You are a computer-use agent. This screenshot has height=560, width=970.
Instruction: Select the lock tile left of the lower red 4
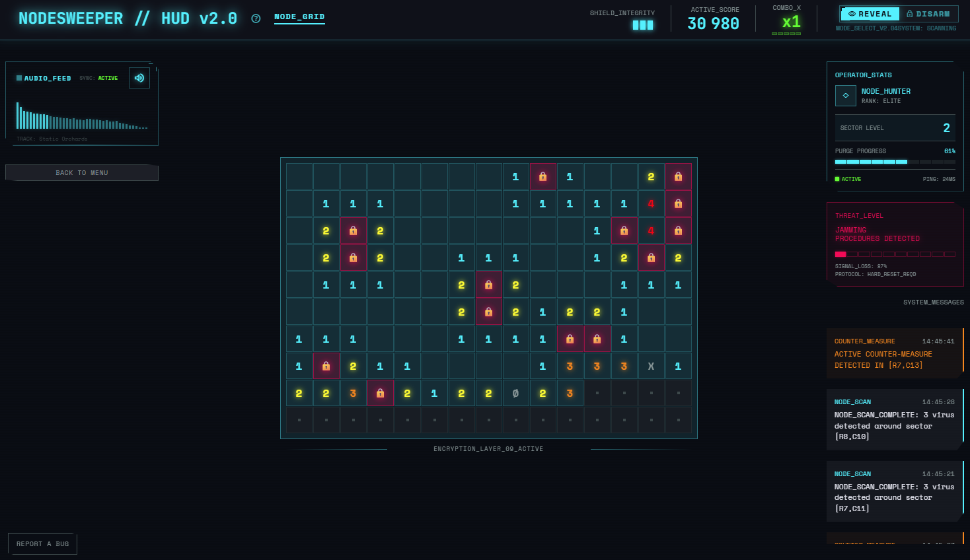pyautogui.click(x=624, y=231)
